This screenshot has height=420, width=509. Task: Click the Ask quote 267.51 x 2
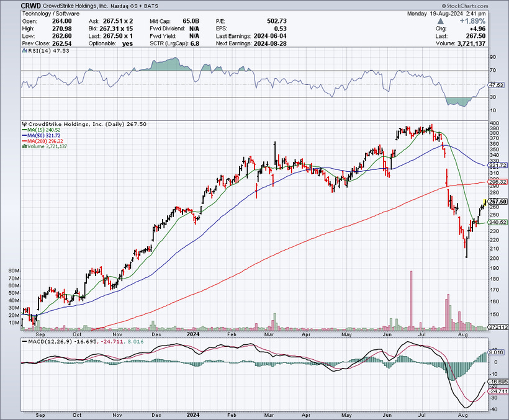pyautogui.click(x=118, y=21)
